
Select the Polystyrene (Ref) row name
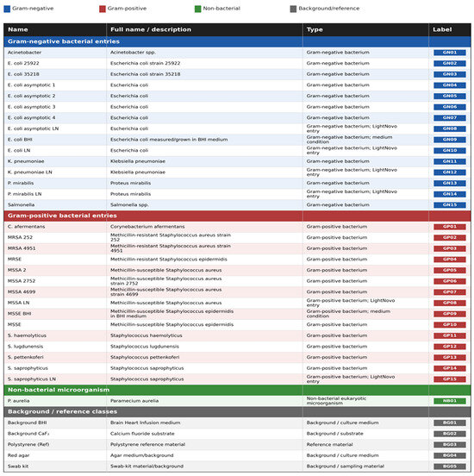pos(28,444)
